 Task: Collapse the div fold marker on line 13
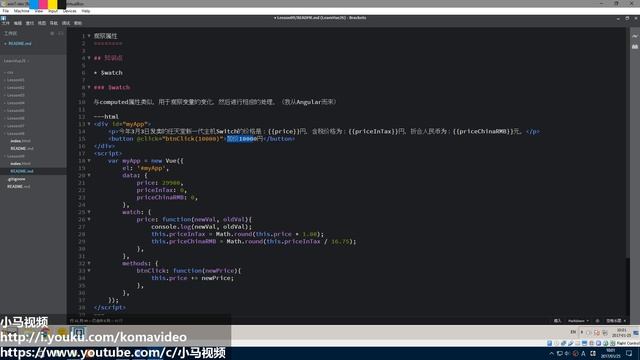pyautogui.click(x=89, y=124)
